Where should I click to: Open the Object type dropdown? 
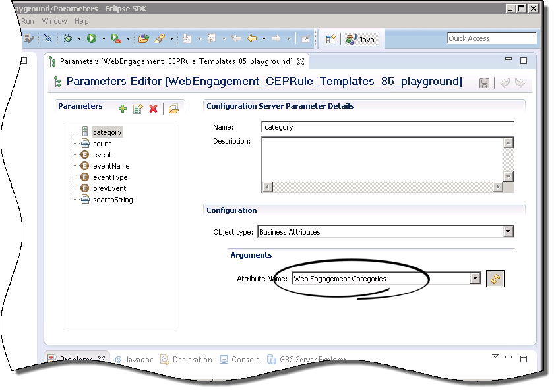tap(508, 231)
